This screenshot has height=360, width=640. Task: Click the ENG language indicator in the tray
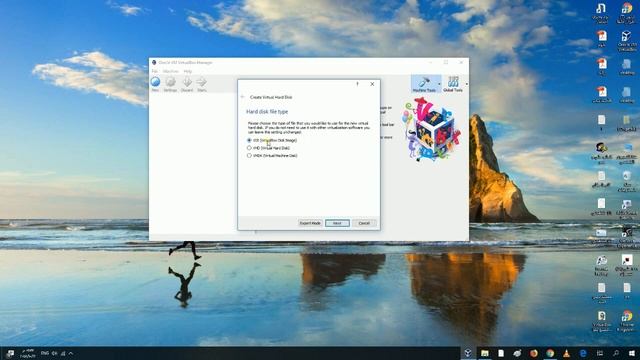tap(44, 353)
